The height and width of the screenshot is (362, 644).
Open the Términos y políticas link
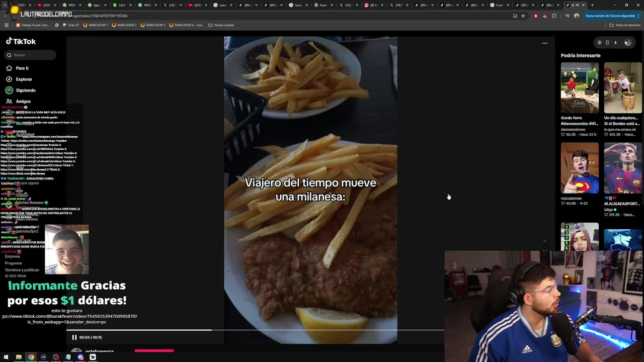point(22,270)
